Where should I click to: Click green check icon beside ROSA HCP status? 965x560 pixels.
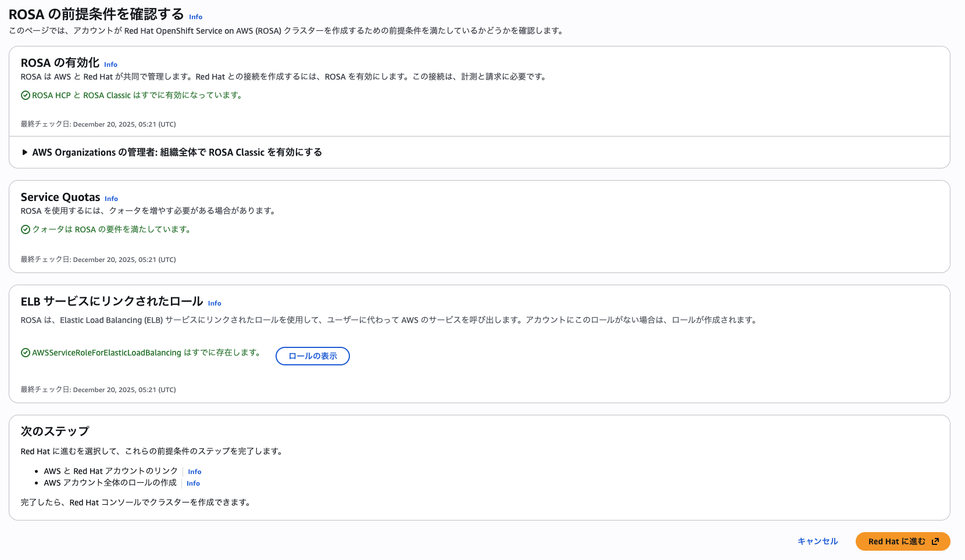(26, 95)
